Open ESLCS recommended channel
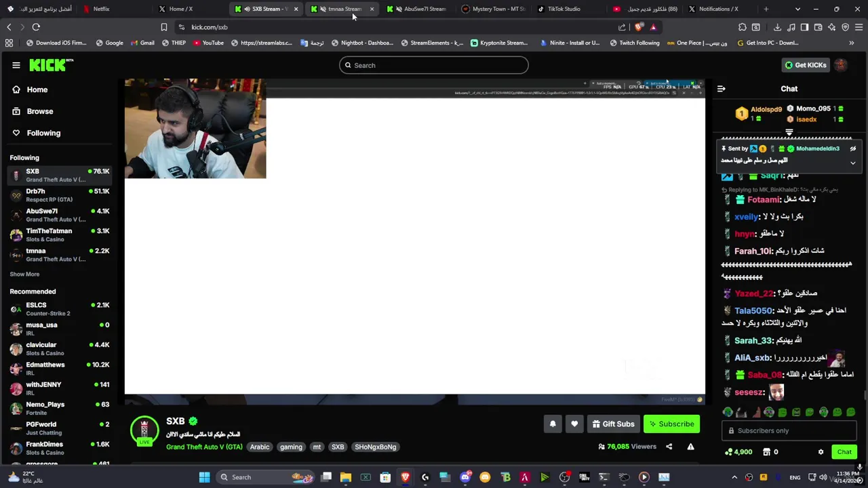This screenshot has width=868, height=488. click(x=60, y=309)
